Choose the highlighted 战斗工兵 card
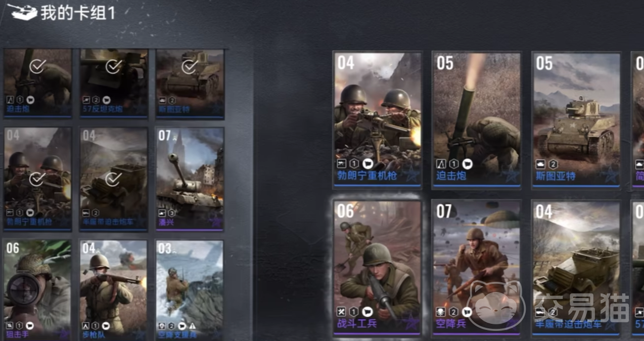Image resolution: width=644 pixels, height=341 pixels. tap(377, 267)
